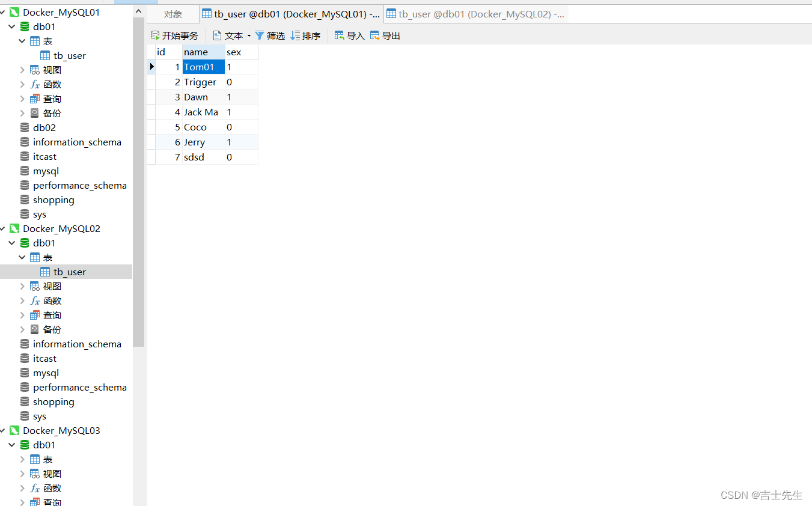812x506 pixels.
Task: Click the tb_user table icon under Docker_MySQL01
Action: 45,55
